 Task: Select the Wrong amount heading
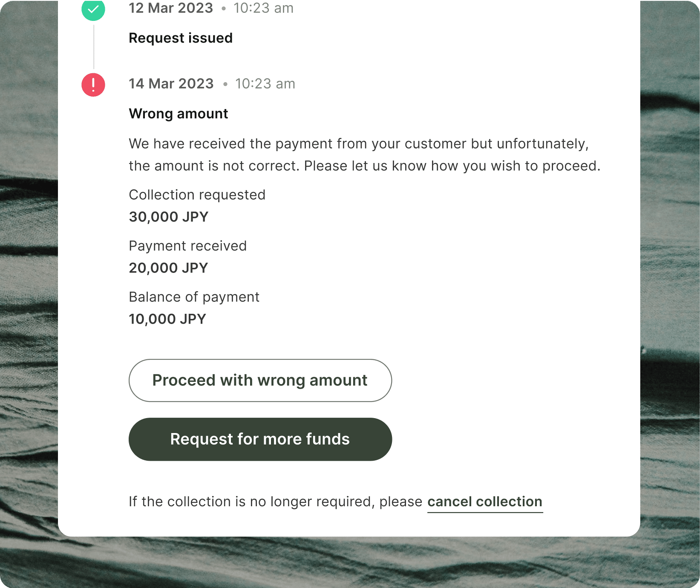(x=179, y=114)
